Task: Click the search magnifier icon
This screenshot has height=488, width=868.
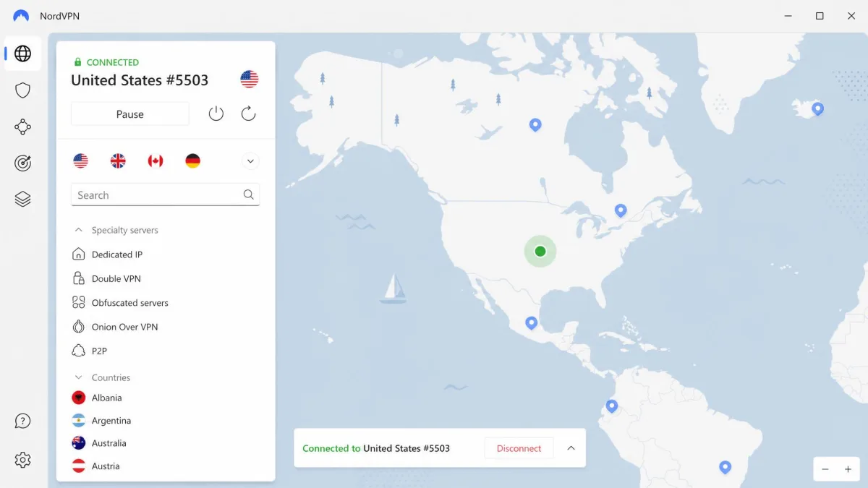Action: point(248,194)
